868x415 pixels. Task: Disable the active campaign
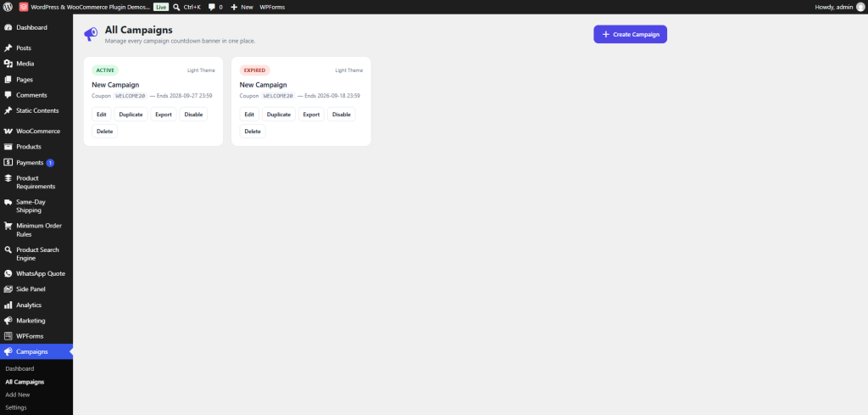pyautogui.click(x=193, y=115)
